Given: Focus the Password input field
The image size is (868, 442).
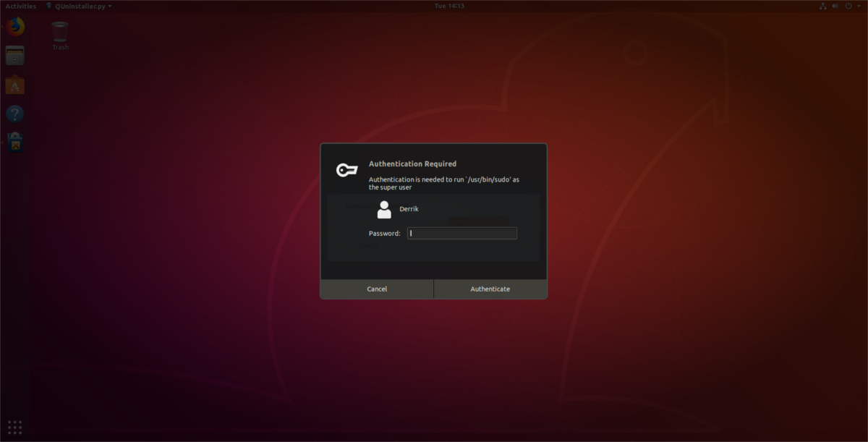Looking at the screenshot, I should click(462, 233).
